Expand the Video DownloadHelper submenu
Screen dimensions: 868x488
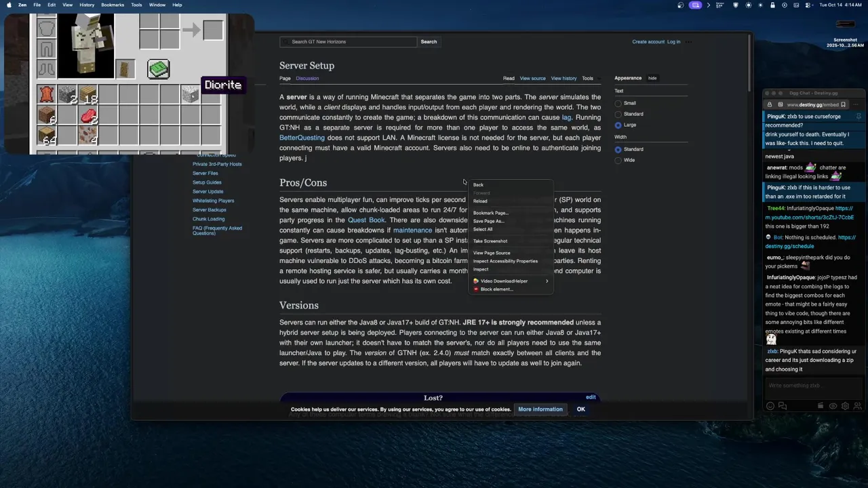click(x=511, y=281)
